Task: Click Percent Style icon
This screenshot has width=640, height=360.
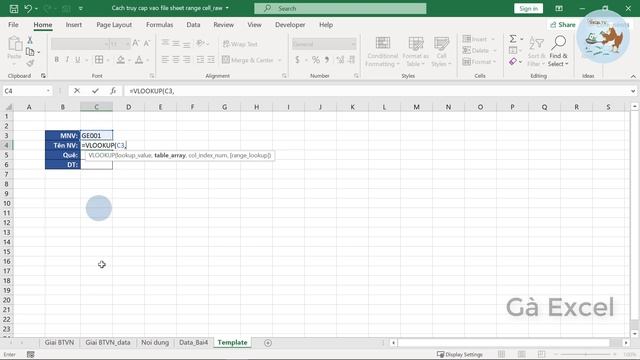Action: 316,60
